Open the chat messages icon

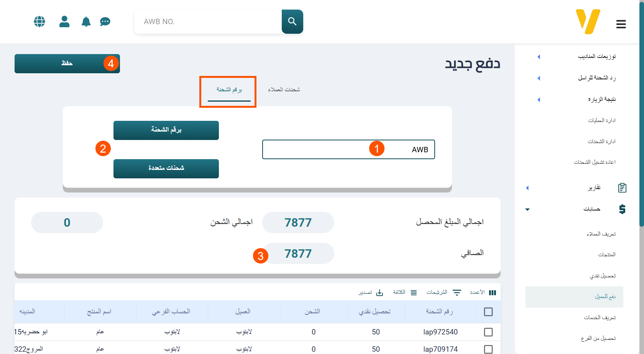[105, 22]
